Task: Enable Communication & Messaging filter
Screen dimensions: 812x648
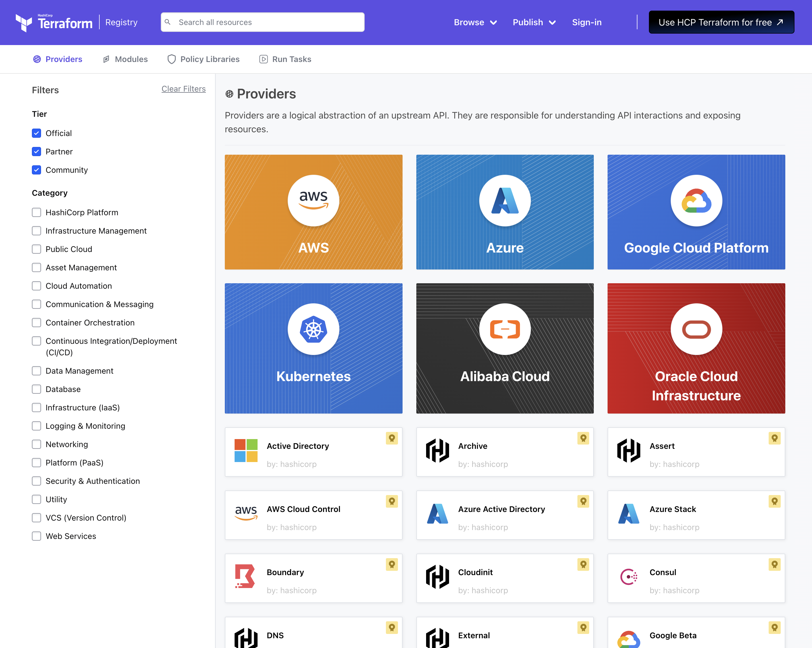Action: point(36,304)
